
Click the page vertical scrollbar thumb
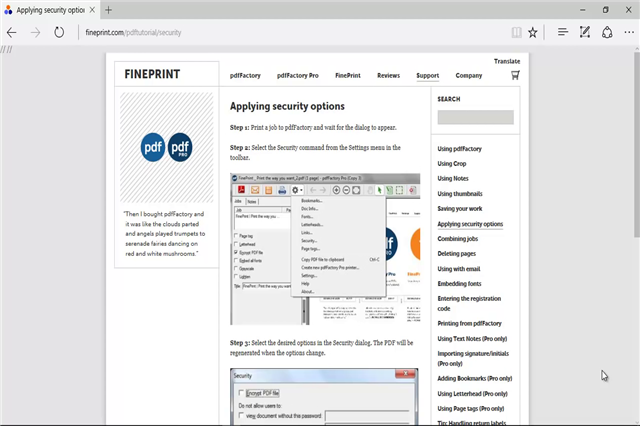(x=637, y=144)
